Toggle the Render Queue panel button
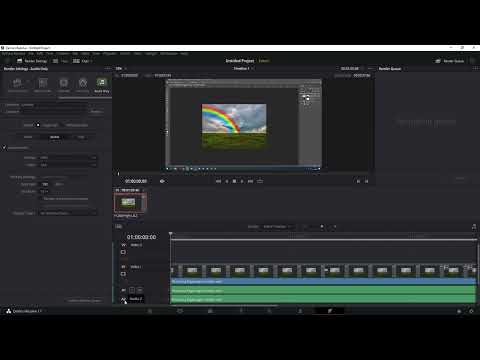This screenshot has width=480, height=360. [450, 61]
